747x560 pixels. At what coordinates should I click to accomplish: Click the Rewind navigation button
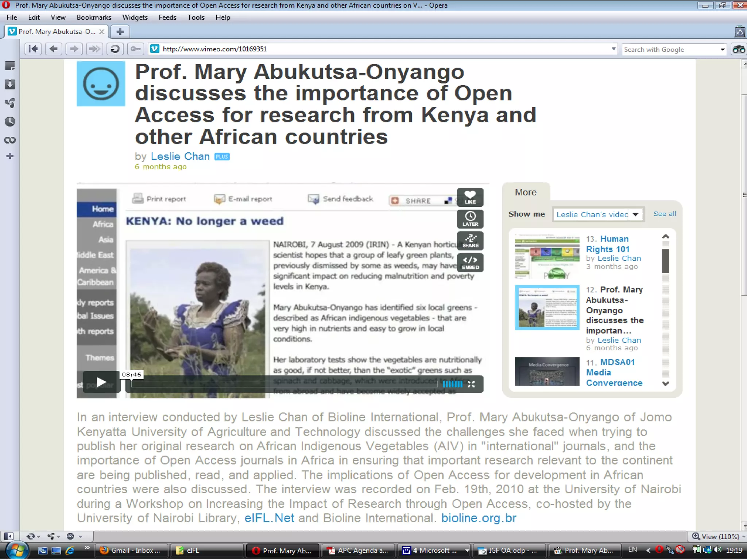click(x=33, y=49)
